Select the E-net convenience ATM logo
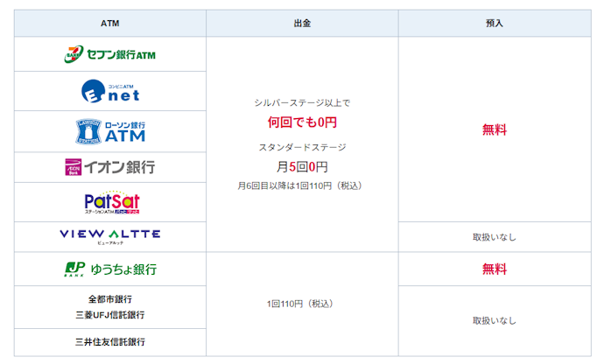The width and height of the screenshot is (604, 364). [110, 91]
